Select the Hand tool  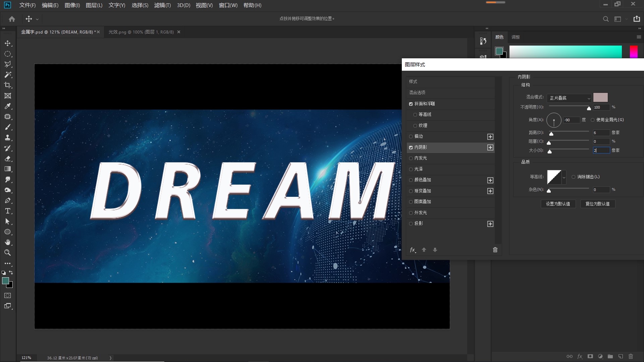pos(7,242)
